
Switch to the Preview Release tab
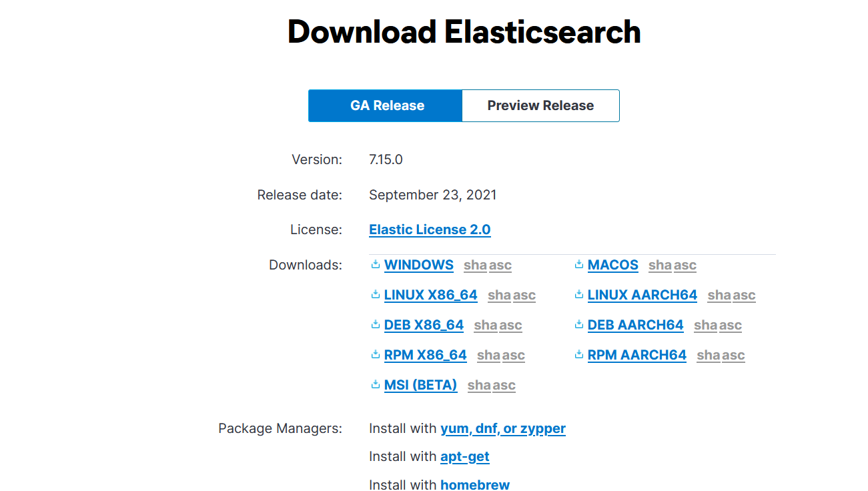coord(540,105)
